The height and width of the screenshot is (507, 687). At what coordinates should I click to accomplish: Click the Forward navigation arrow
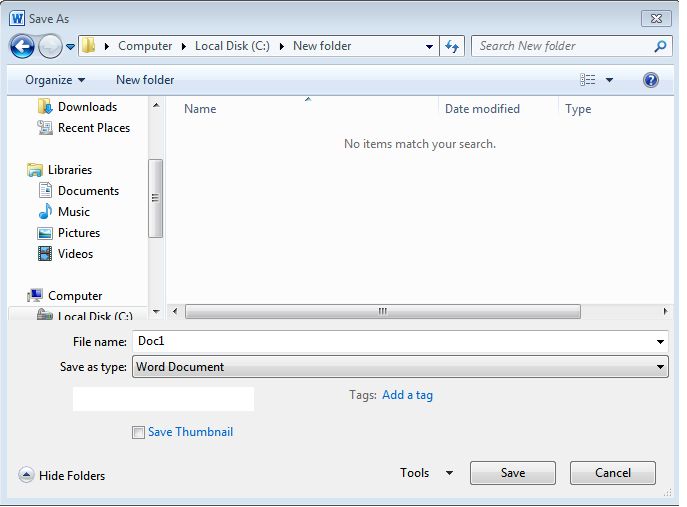pos(50,46)
